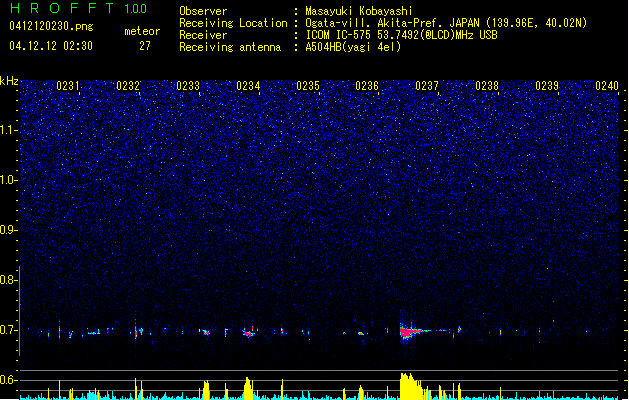This screenshot has width=629, height=400.
Task: Click receiver text ICOM IC-575 53.7492 MHz
Action: [x=402, y=35]
